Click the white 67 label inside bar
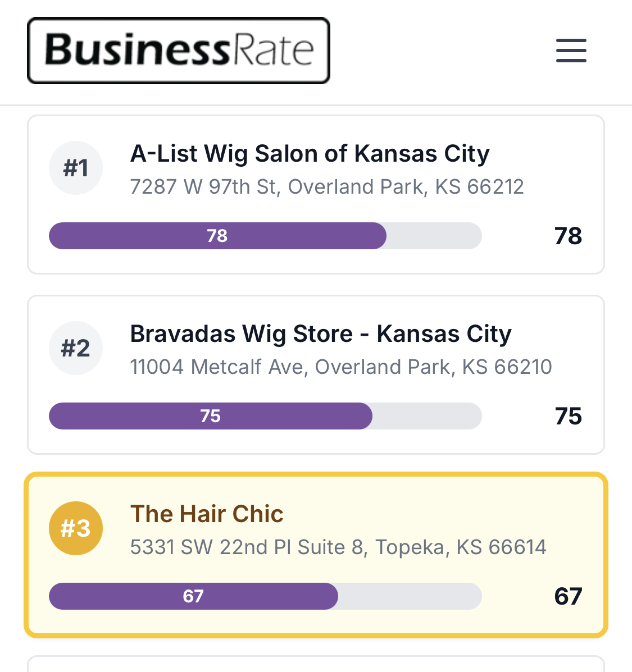 coord(193,596)
